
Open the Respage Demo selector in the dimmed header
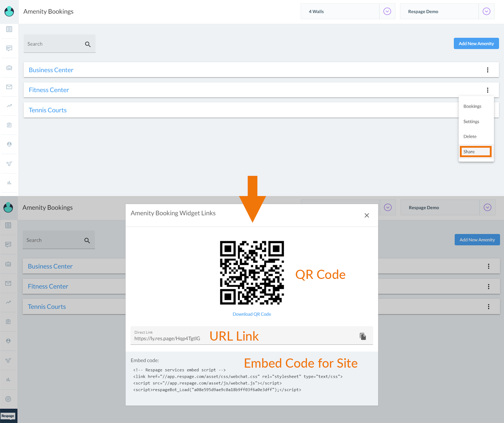(440, 207)
